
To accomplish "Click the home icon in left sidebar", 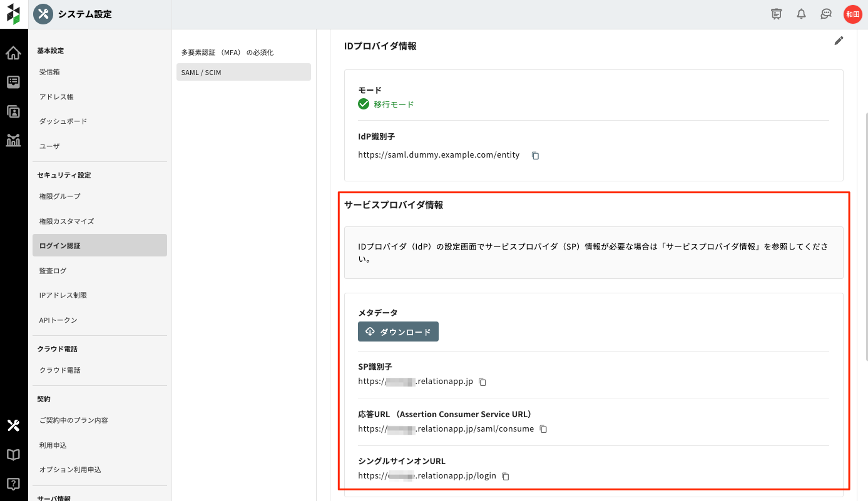I will click(13, 53).
